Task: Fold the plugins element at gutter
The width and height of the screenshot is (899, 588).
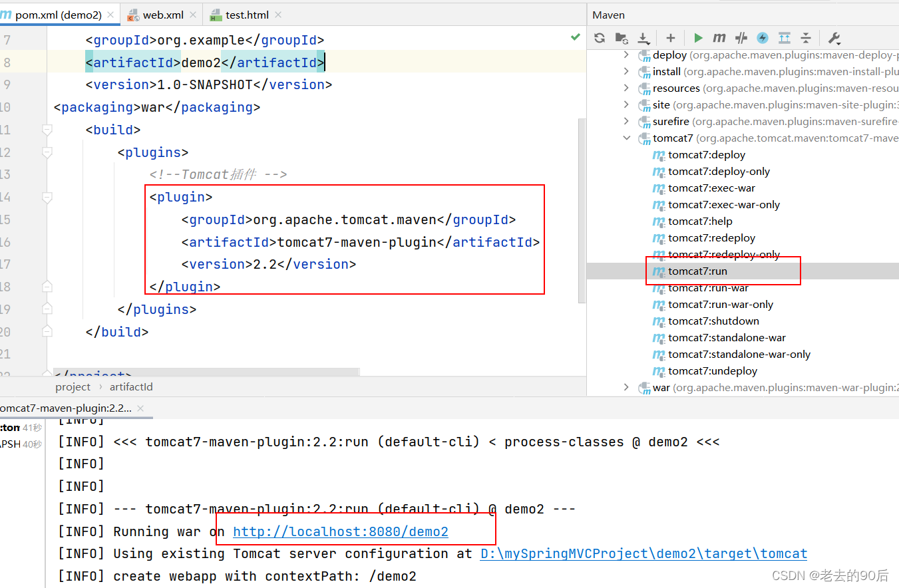Action: (47, 152)
